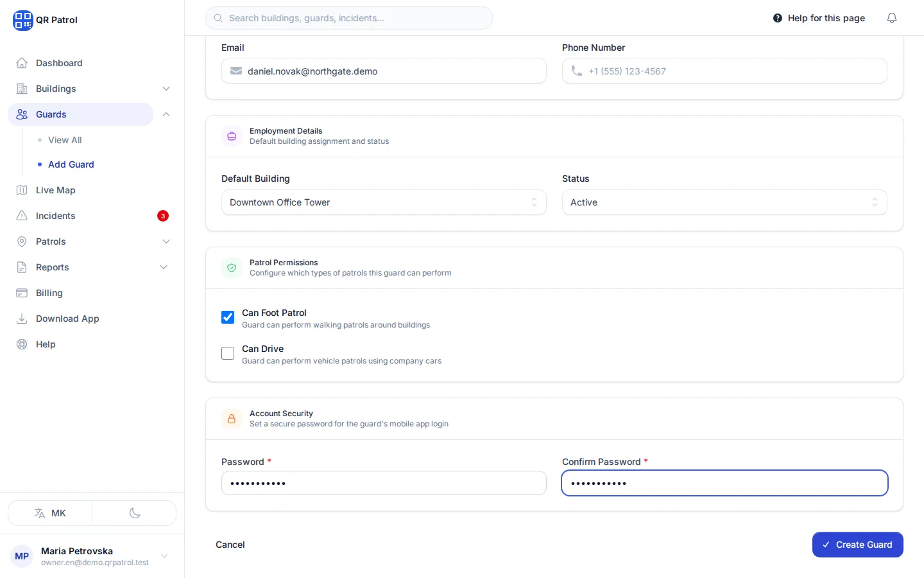Click the Cancel button

coord(230,545)
